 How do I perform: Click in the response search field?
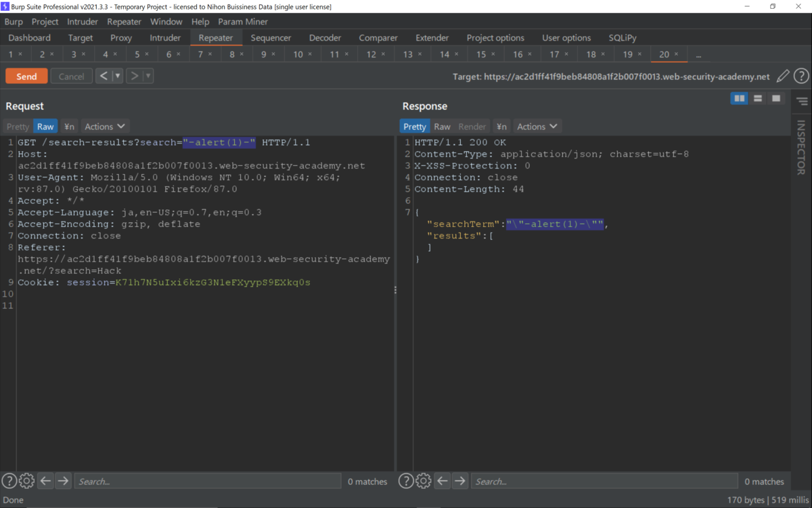[604, 481]
